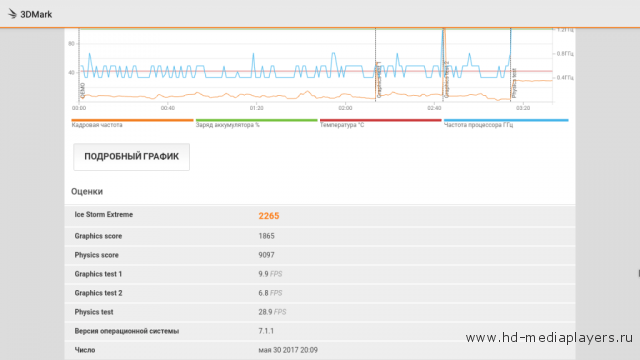Click the Ice Storm Extreme row label
Image resolution: width=640 pixels, height=360 pixels.
click(104, 215)
